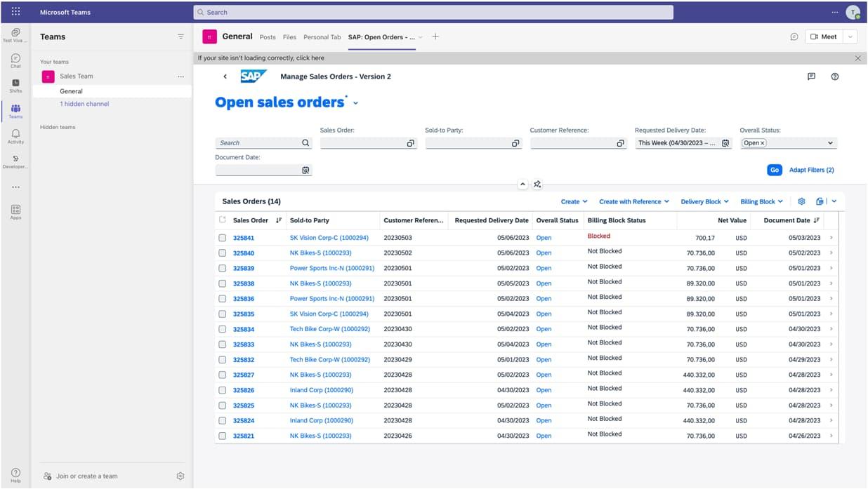Show the 1 hidden channel
The height and width of the screenshot is (489, 868).
84,104
